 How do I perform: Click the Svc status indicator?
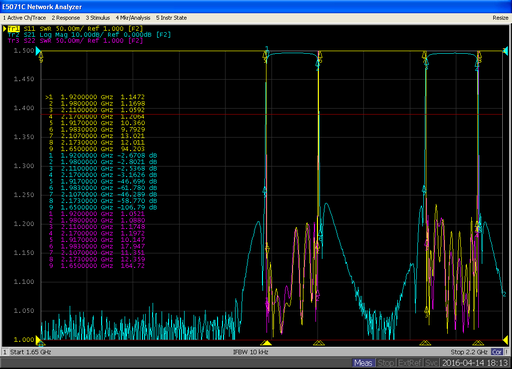click(x=431, y=363)
